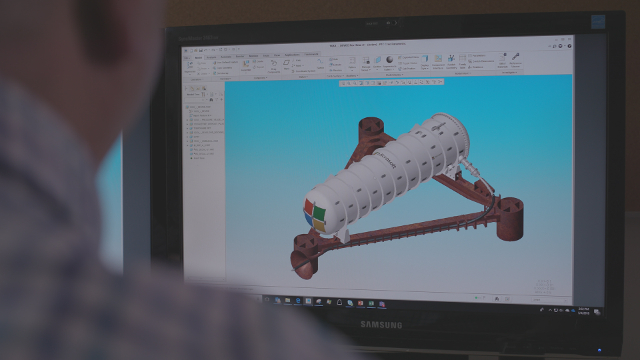Switch to the View ribbon tab
The width and height of the screenshot is (640, 360).
[x=277, y=55]
